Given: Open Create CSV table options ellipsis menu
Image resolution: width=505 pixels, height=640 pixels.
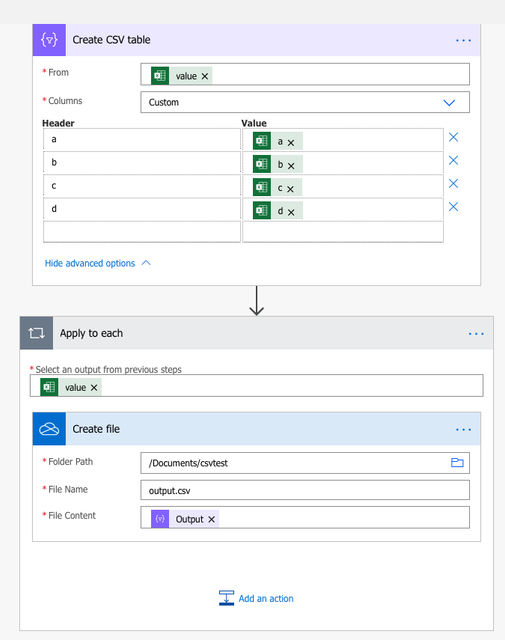Looking at the screenshot, I should click(x=463, y=40).
